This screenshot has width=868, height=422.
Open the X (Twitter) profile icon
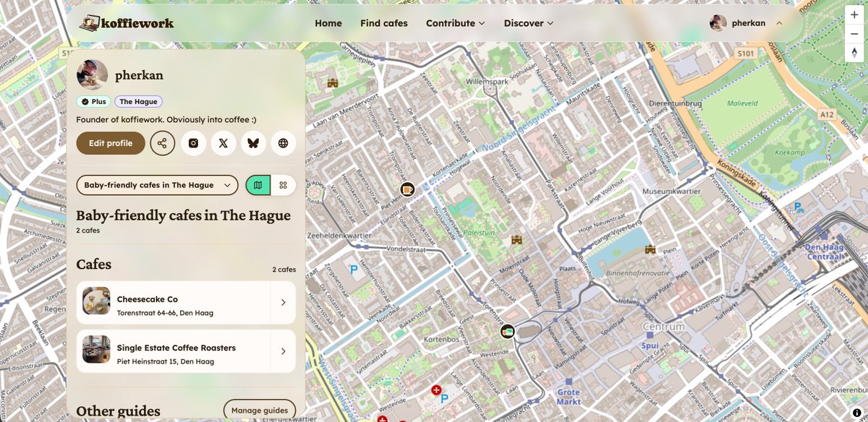pos(224,143)
